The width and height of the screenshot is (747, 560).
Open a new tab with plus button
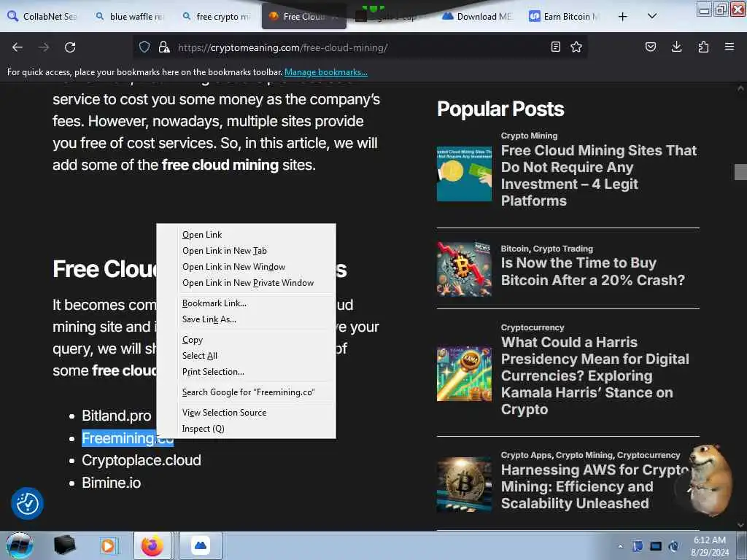tap(622, 17)
